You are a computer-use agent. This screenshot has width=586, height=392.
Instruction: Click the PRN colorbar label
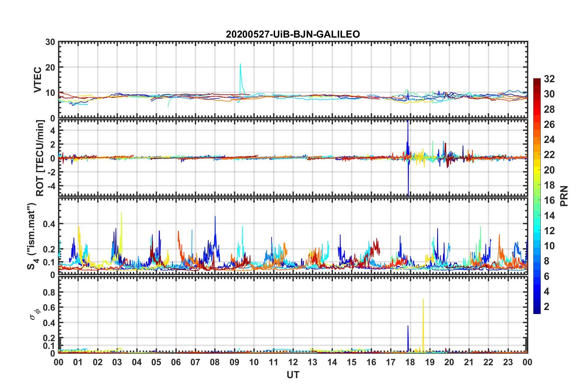pyautogui.click(x=564, y=196)
